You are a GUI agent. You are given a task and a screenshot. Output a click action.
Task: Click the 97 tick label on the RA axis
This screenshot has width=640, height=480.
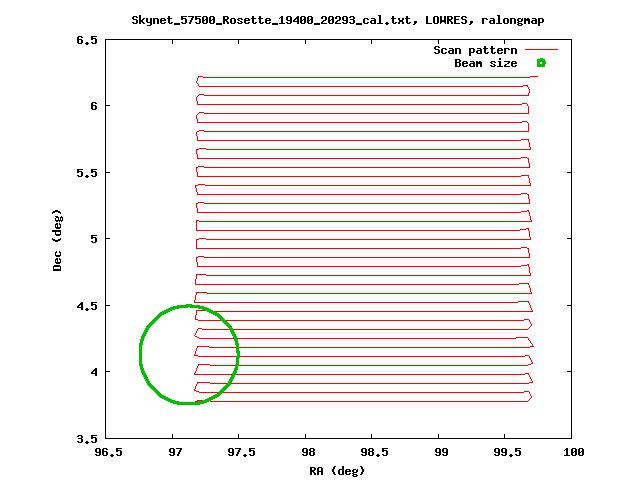tap(175, 452)
